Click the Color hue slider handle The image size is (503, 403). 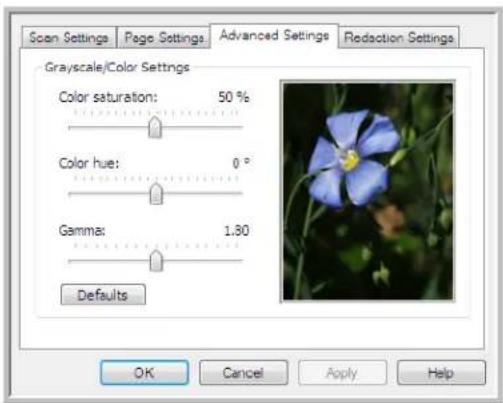(x=156, y=194)
